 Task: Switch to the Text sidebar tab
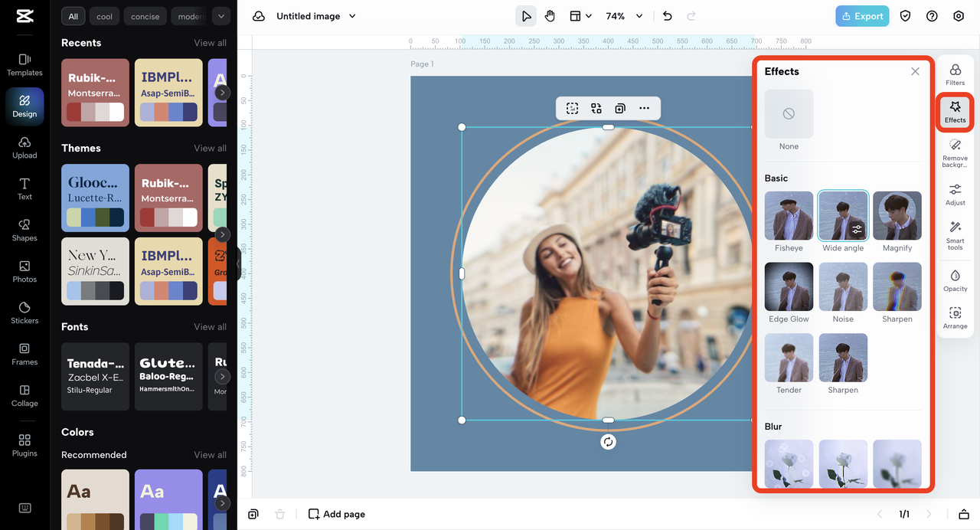click(x=24, y=188)
